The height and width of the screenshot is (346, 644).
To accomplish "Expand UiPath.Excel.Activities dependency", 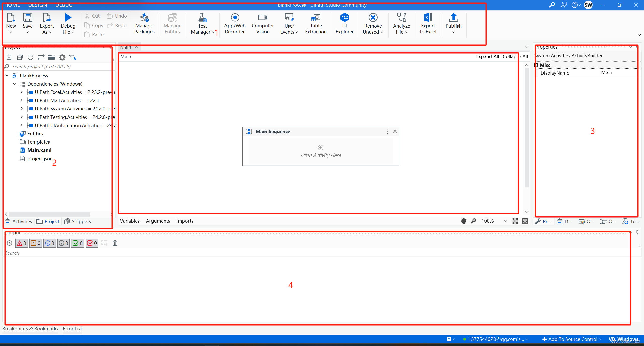I will coord(22,92).
